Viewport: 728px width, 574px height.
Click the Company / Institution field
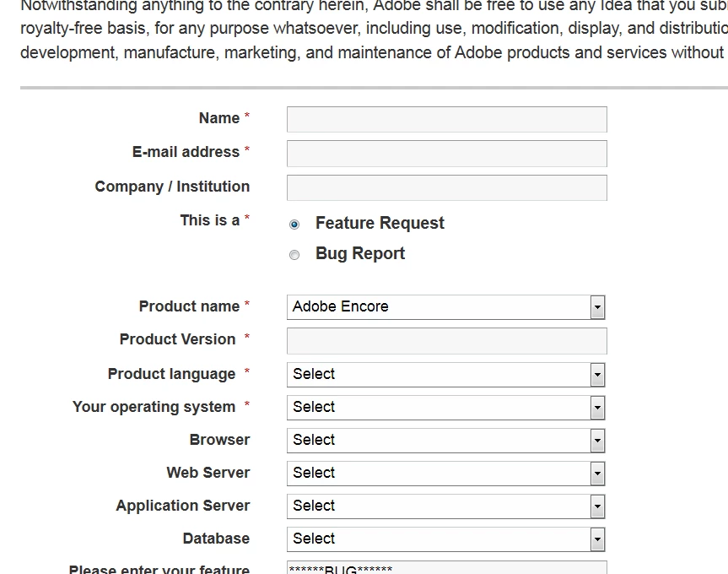pos(446,187)
